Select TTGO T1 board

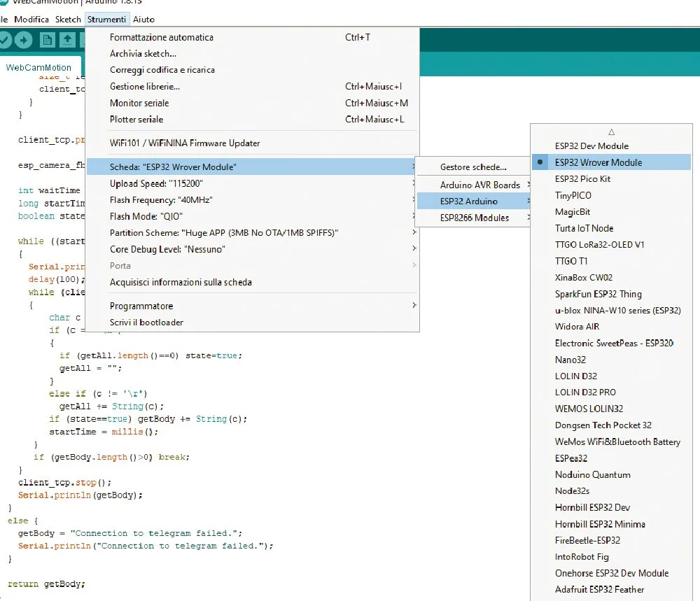coord(611,261)
